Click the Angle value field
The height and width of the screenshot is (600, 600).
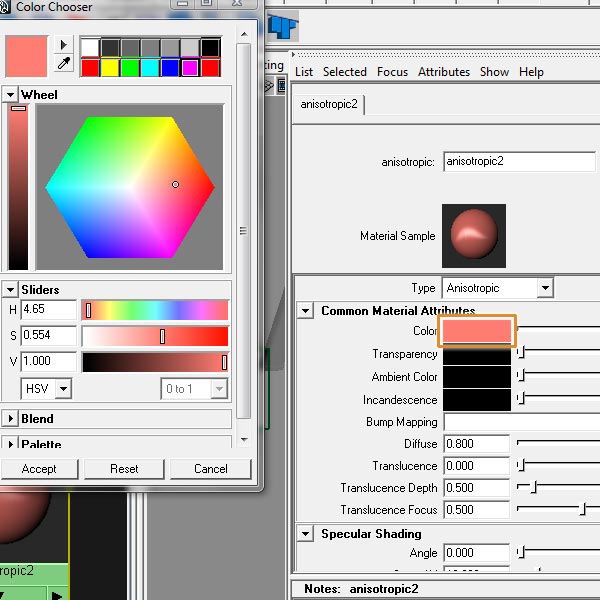pos(477,553)
